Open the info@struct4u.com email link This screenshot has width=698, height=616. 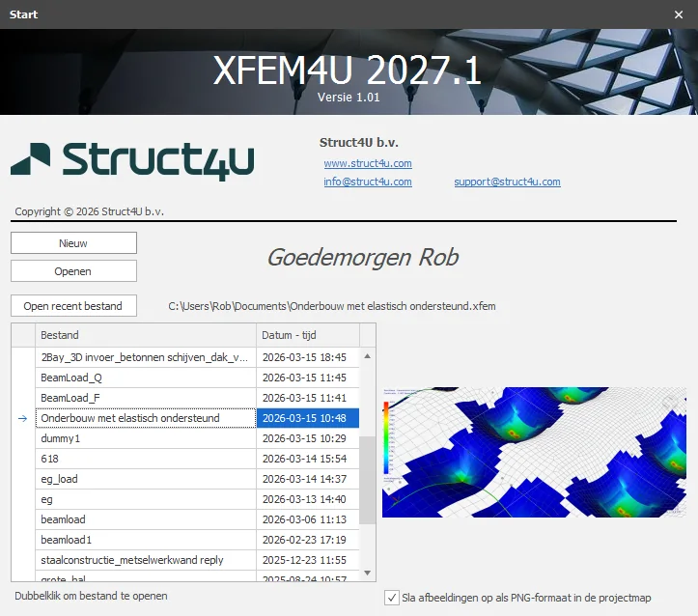click(x=368, y=182)
